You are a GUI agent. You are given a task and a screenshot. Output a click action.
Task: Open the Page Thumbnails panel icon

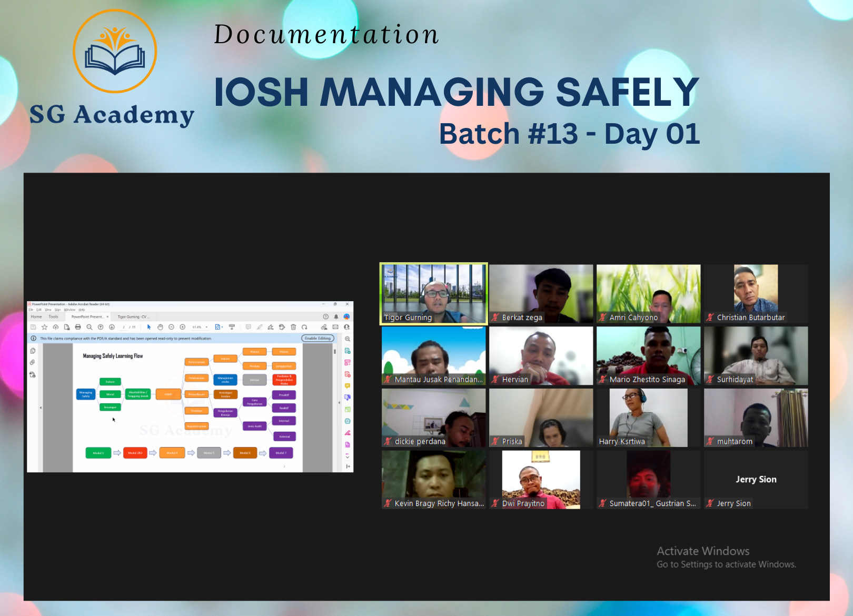coord(33,351)
